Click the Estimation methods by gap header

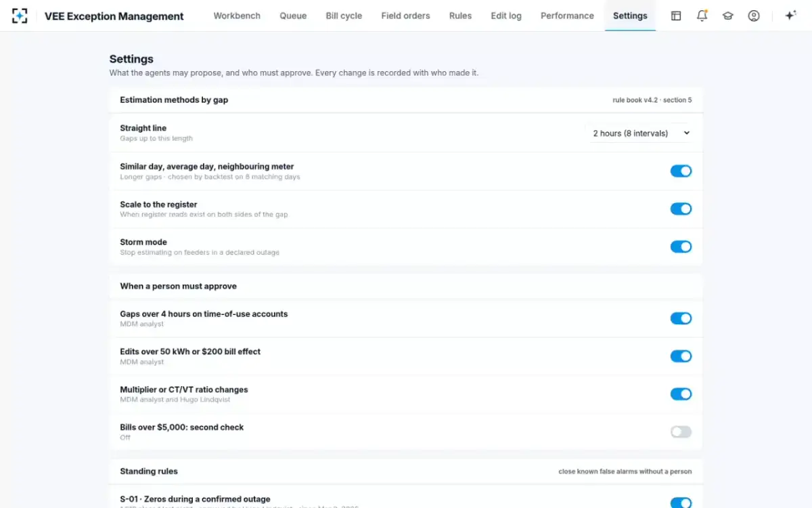(174, 100)
